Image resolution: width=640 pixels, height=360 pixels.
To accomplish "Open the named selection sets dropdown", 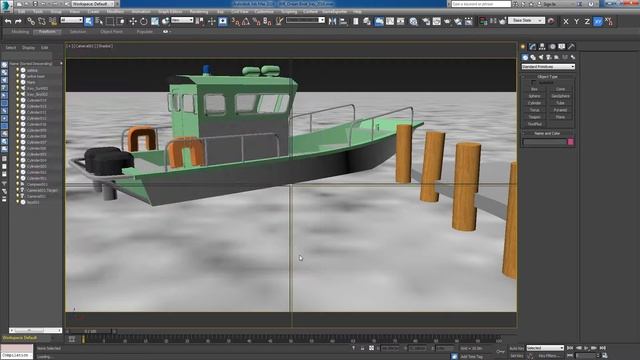I will [x=305, y=20].
